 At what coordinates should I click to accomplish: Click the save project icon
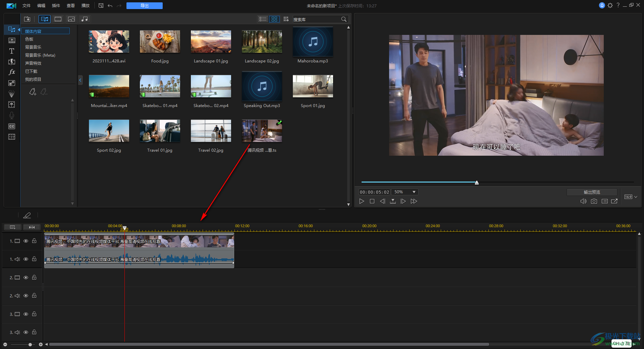[x=101, y=6]
